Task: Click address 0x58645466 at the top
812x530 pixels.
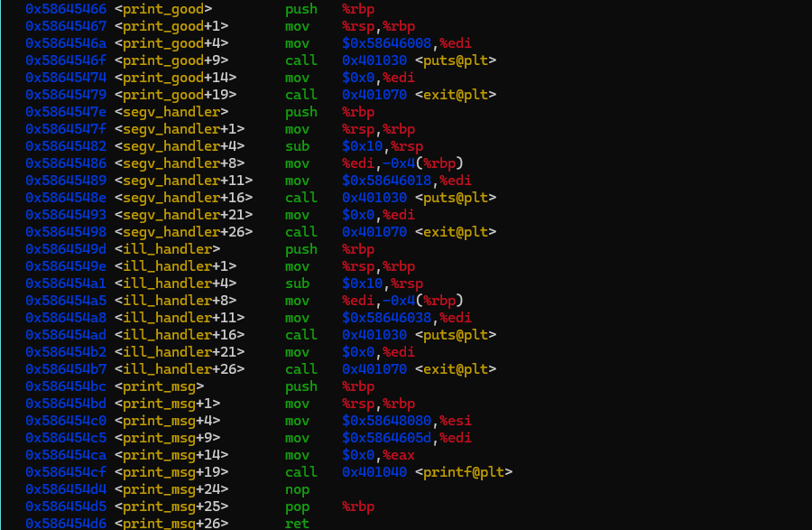Action: point(65,9)
